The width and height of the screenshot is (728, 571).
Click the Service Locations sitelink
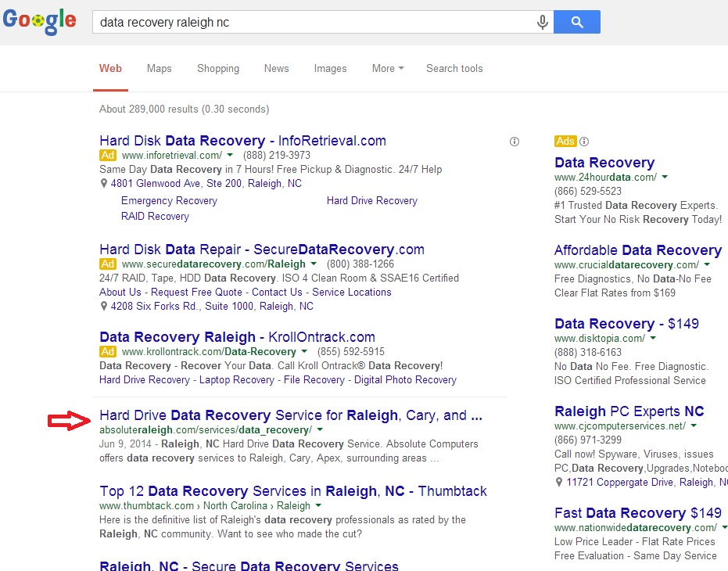click(351, 293)
